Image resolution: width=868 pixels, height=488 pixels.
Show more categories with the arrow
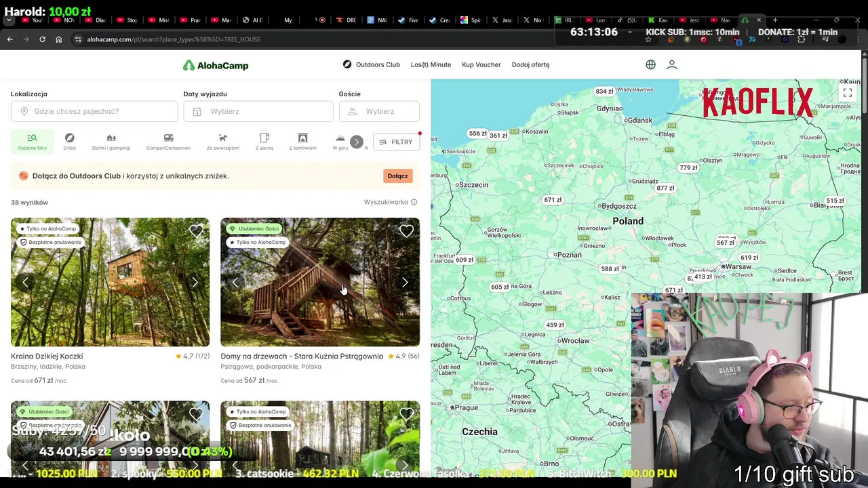pos(356,142)
